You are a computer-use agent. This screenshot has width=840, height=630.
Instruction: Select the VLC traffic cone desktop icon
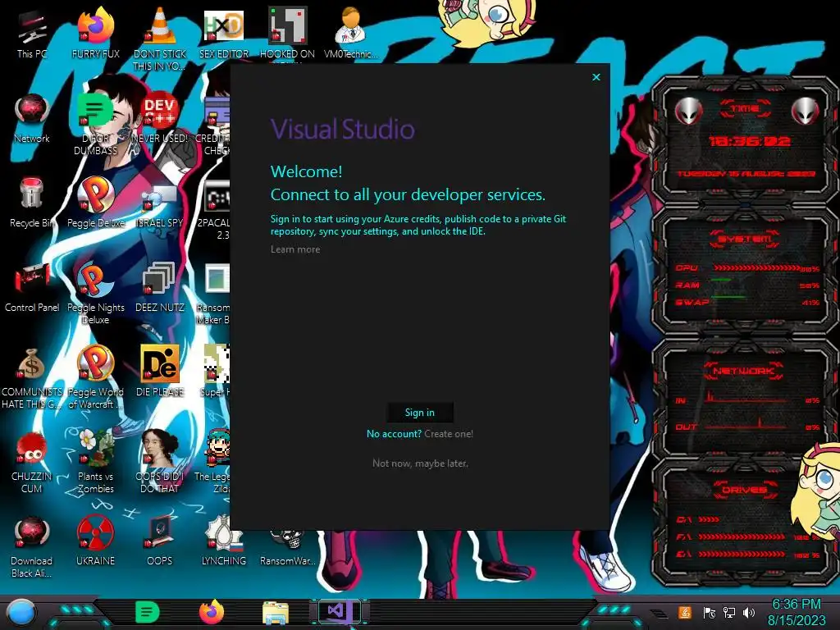coord(160,39)
